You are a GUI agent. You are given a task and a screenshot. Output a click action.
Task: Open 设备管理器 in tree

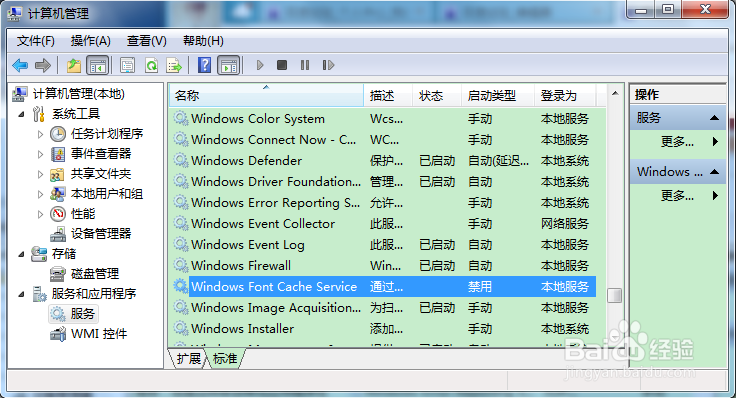(101, 234)
